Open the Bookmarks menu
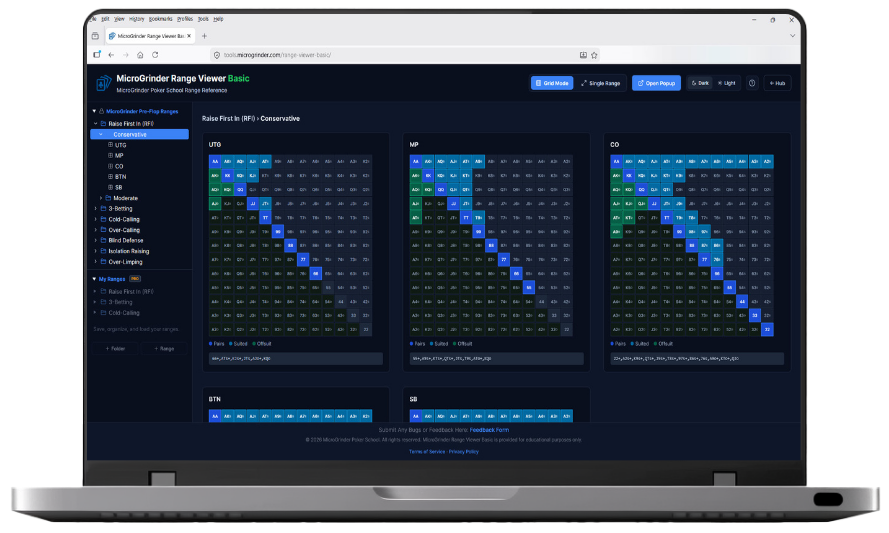889x533 pixels. coord(160,19)
